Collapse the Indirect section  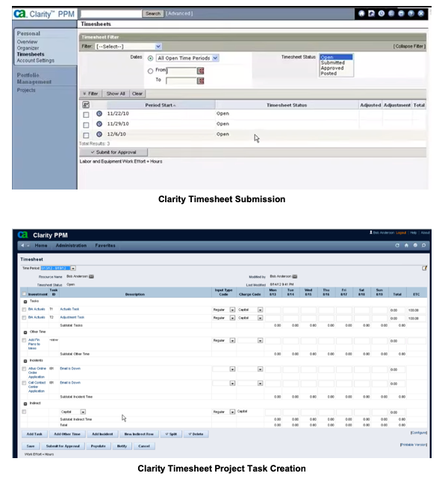(x=25, y=404)
